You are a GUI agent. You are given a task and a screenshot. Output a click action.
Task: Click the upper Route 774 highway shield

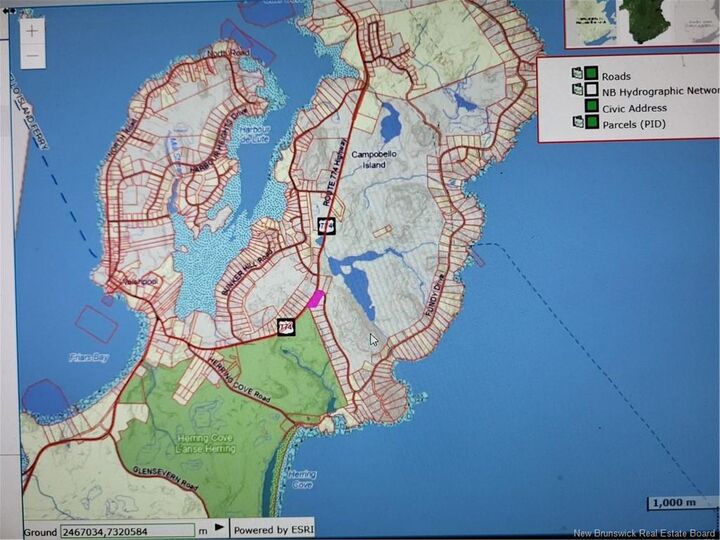(326, 225)
